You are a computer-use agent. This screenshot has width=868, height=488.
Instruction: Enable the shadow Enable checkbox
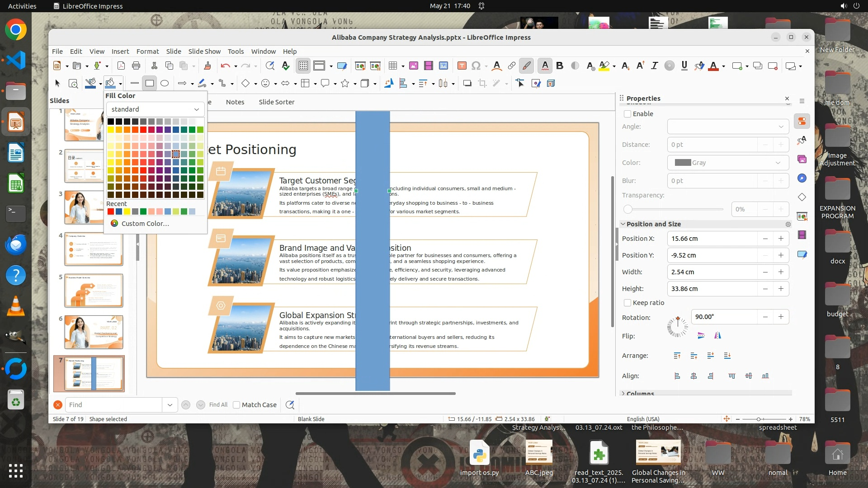[x=627, y=114]
